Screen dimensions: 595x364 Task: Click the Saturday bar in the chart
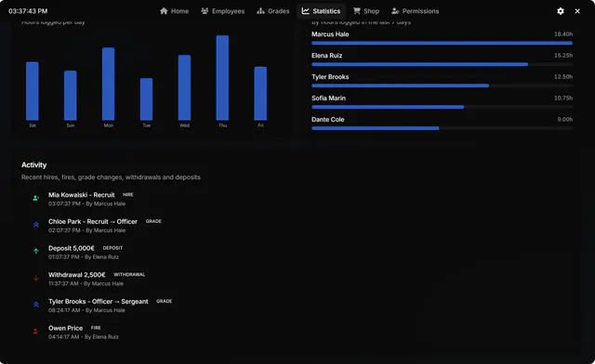33,91
